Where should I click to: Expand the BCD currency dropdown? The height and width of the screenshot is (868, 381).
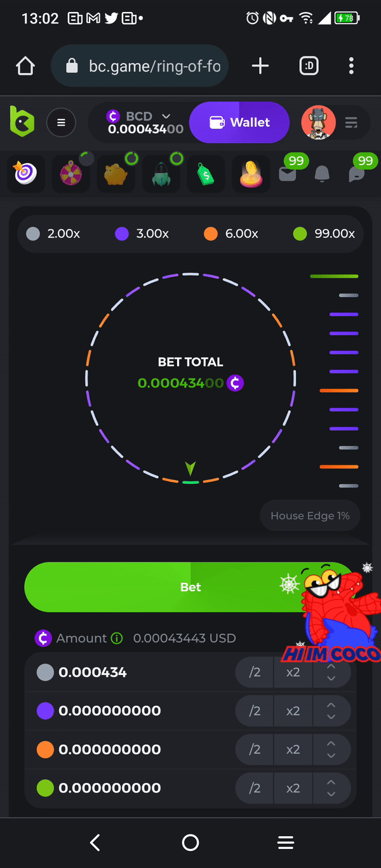166,116
